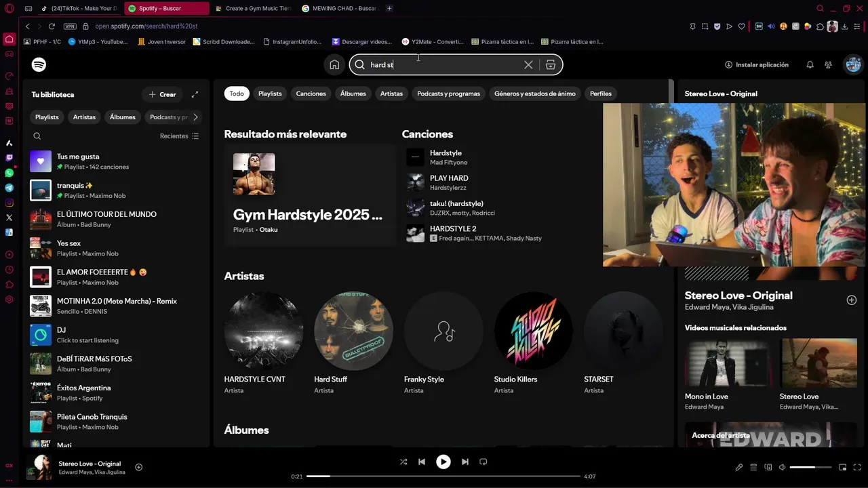Open the Crear menu in Tu biblioteca

tap(162, 94)
